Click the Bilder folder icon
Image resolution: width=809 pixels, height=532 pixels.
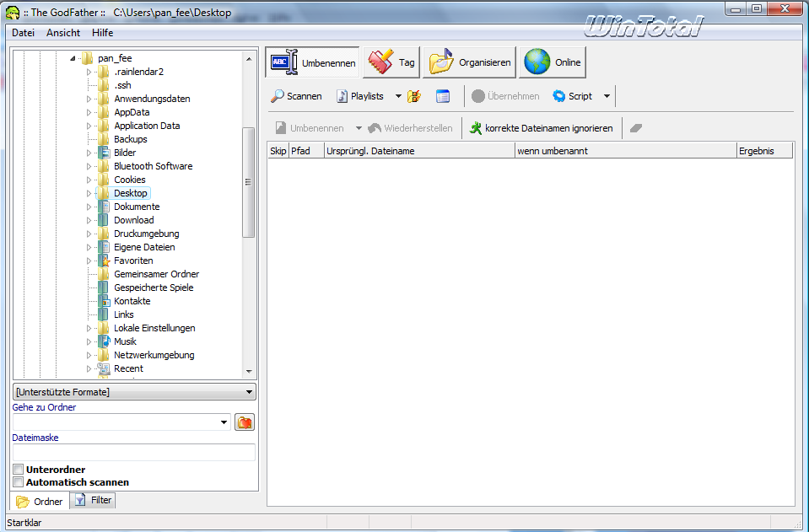click(104, 153)
